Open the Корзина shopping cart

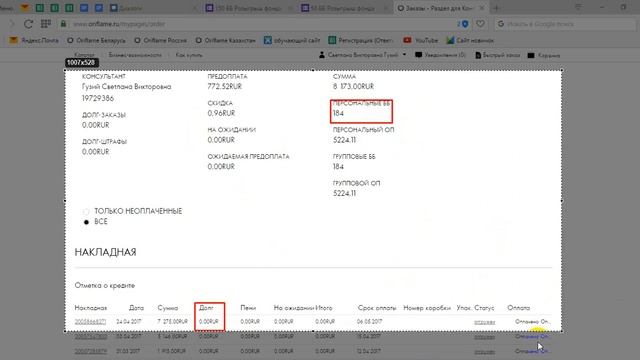tap(544, 55)
